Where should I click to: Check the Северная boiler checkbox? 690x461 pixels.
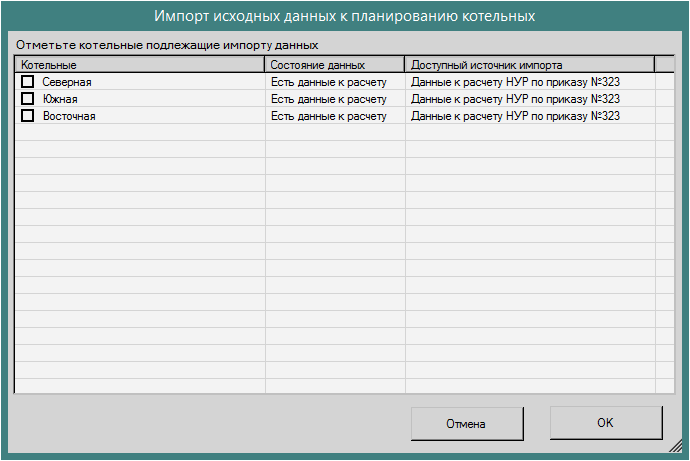coord(28,82)
